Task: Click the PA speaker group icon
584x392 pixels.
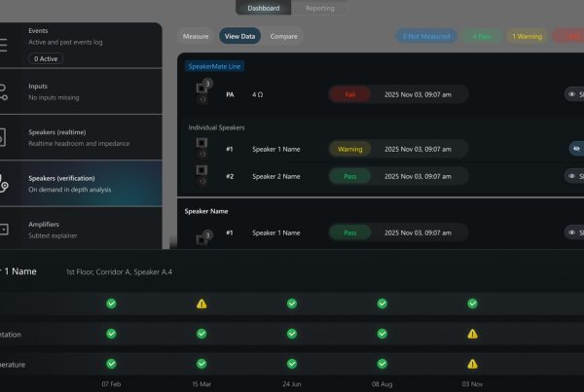Action: (x=203, y=93)
